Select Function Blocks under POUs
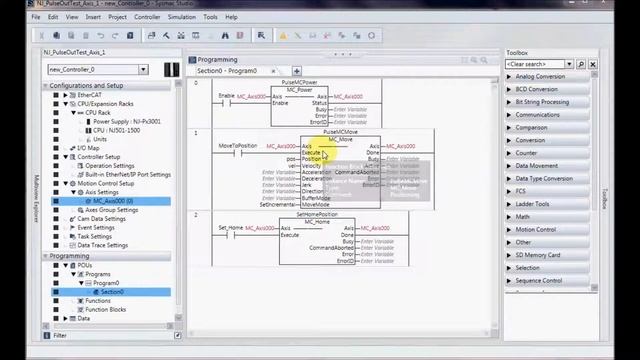Image resolution: width=640 pixels, height=360 pixels. (105, 310)
